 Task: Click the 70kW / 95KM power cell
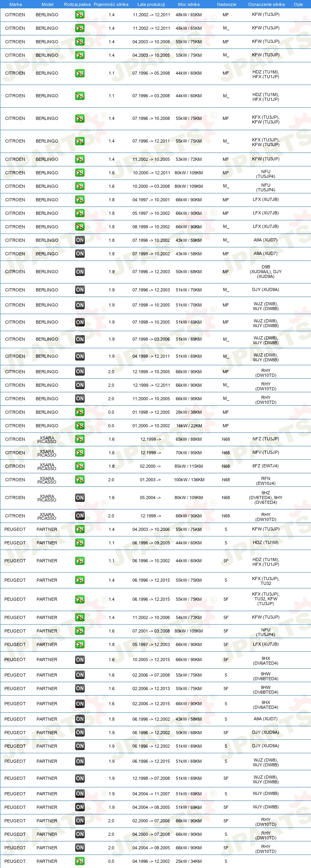[x=189, y=453]
